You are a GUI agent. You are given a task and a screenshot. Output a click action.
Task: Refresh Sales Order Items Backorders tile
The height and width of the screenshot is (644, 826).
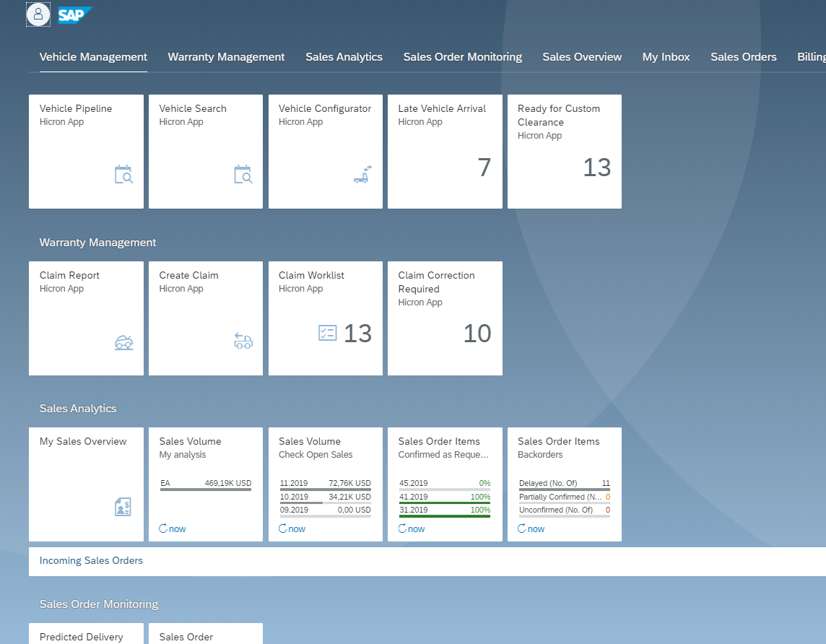coord(531,528)
